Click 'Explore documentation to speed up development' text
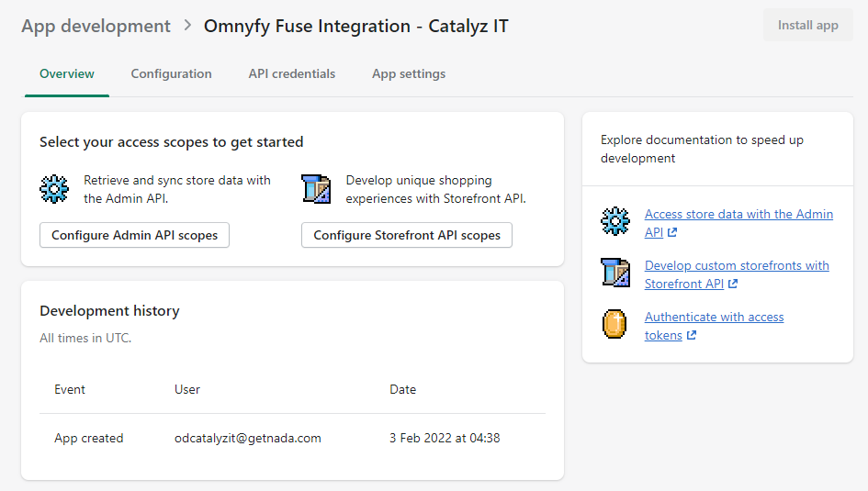Viewport: 868px width, 491px height. tap(702, 149)
